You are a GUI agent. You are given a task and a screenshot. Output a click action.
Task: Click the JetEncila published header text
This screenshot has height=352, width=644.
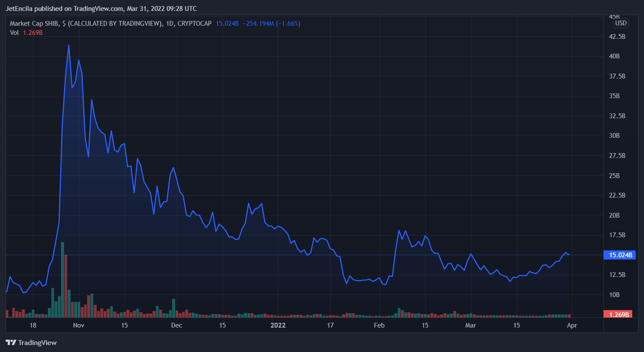(x=101, y=8)
